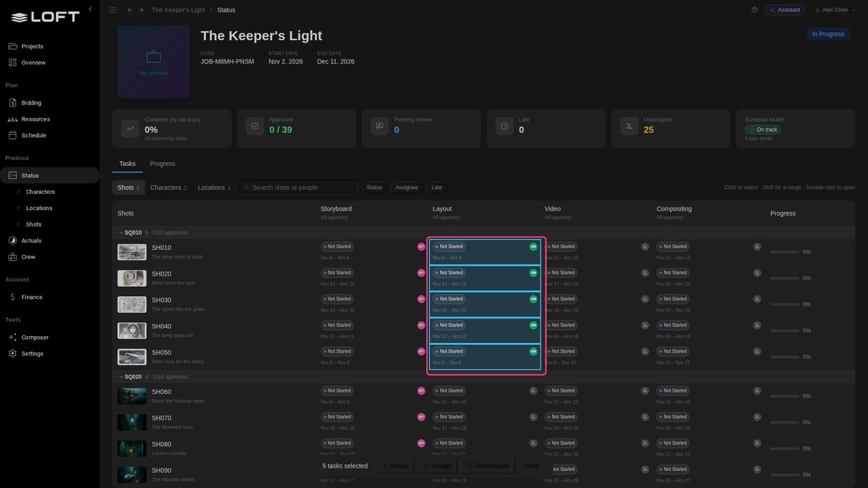
Task: Expand Shots under Status in sidebar
Action: 19,224
